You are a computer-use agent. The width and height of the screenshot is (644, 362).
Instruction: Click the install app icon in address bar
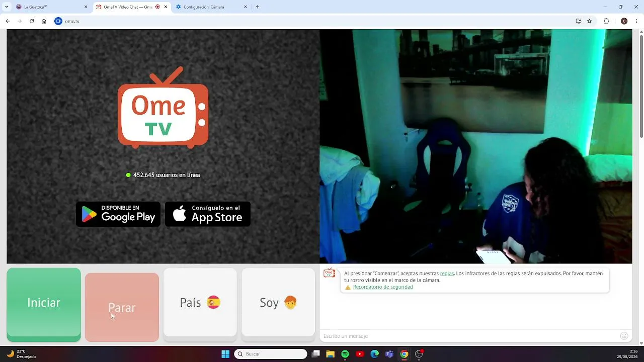pos(579,21)
